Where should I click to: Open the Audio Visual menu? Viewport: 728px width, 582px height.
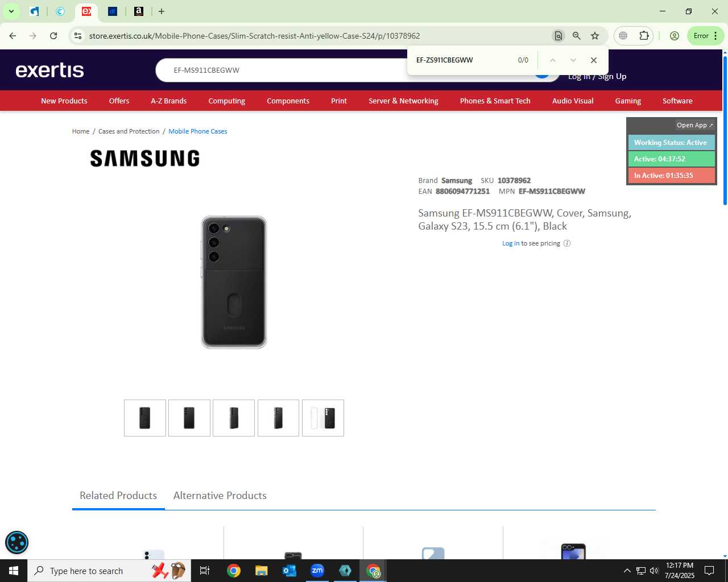pos(573,101)
